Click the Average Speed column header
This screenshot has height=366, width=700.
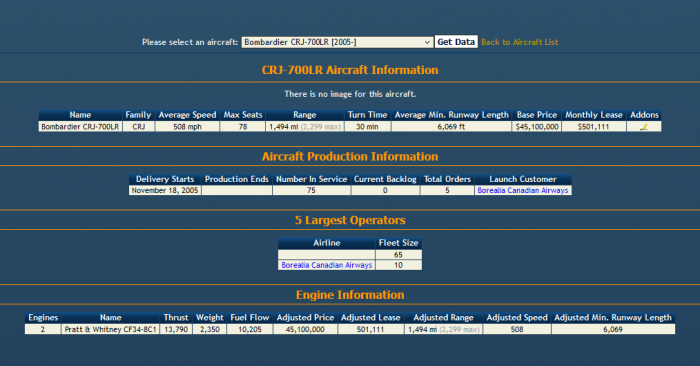pyautogui.click(x=188, y=115)
